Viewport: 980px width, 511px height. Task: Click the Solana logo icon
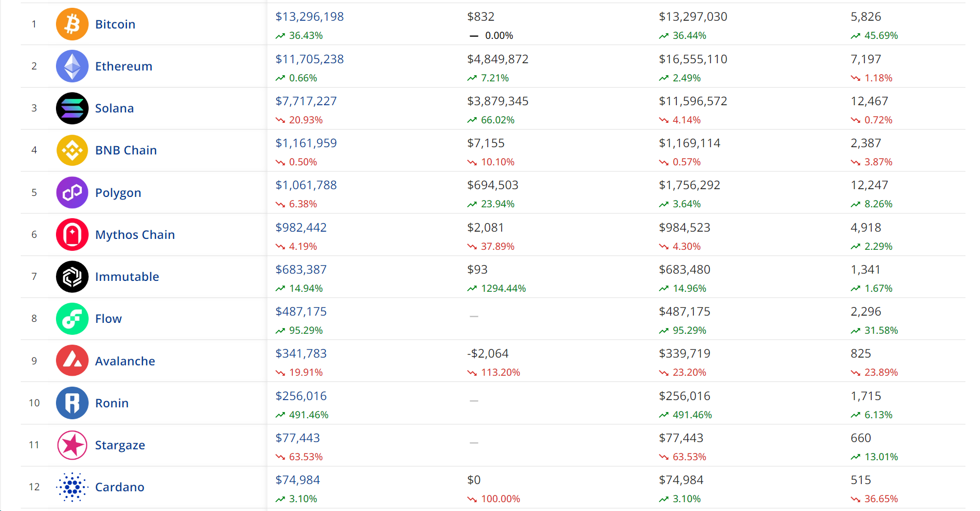(72, 108)
